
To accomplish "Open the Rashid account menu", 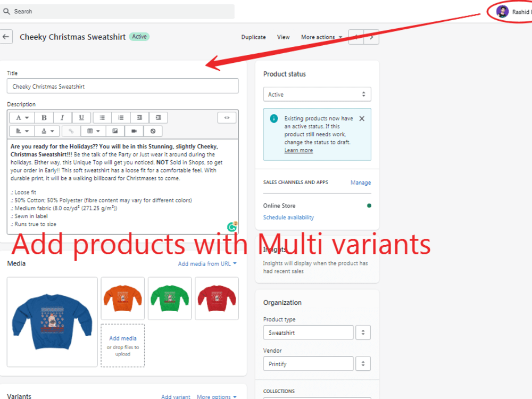I will pyautogui.click(x=513, y=12).
